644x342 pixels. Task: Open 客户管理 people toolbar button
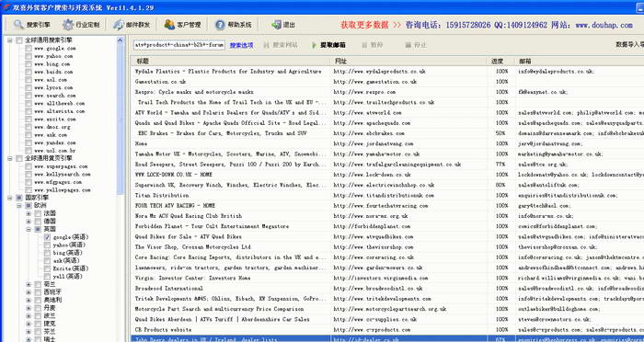pyautogui.click(x=183, y=25)
